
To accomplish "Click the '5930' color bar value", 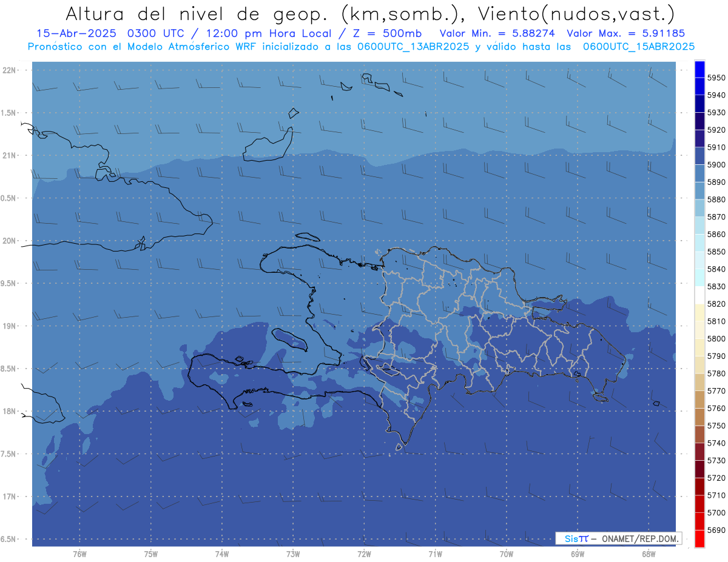I will coord(716,113).
